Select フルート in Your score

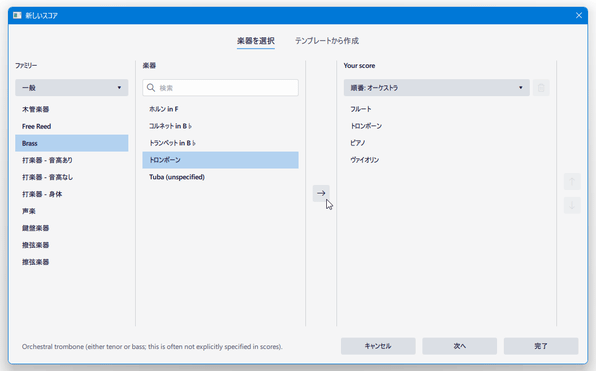(447, 109)
